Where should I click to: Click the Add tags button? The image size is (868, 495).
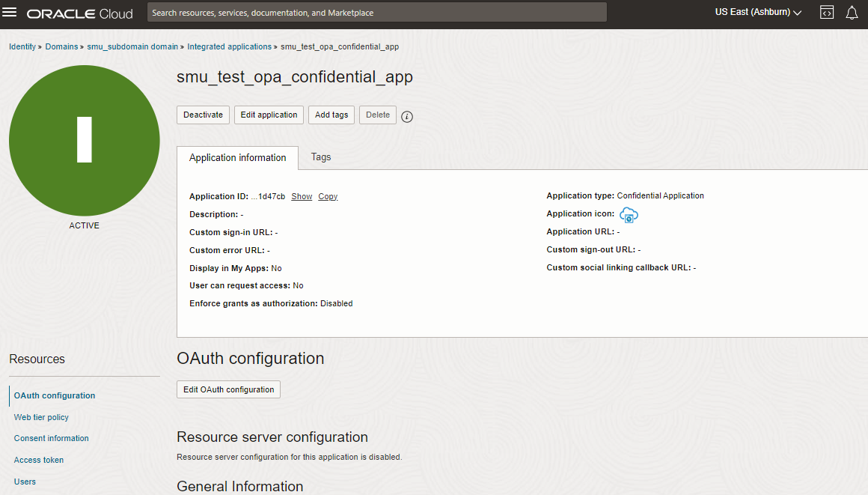tap(331, 115)
